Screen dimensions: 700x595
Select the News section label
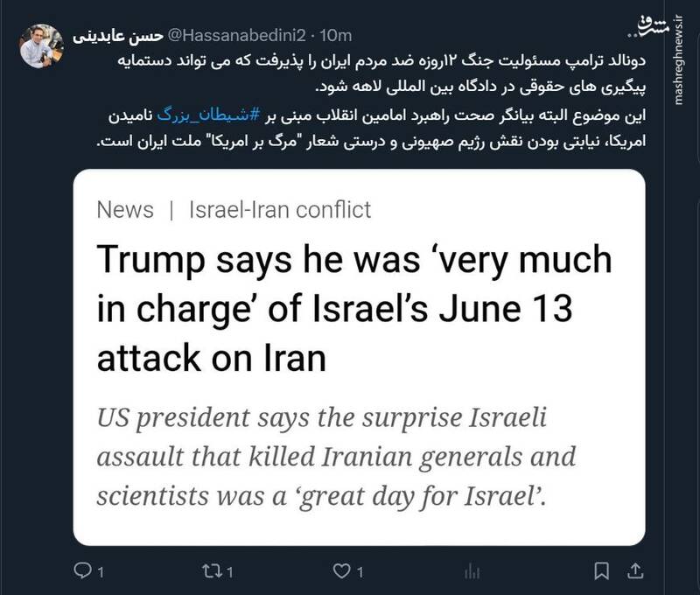(x=125, y=210)
